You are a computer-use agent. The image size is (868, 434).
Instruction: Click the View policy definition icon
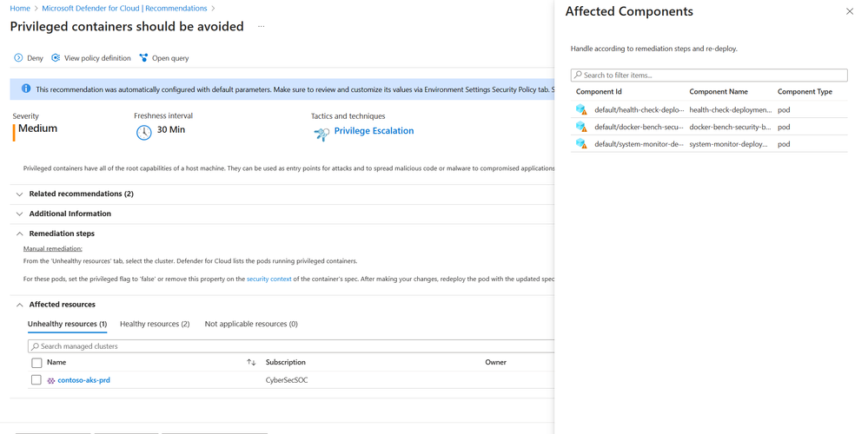click(x=56, y=57)
